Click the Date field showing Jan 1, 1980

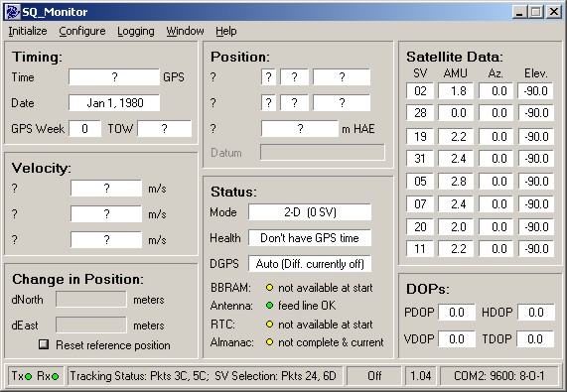point(114,103)
